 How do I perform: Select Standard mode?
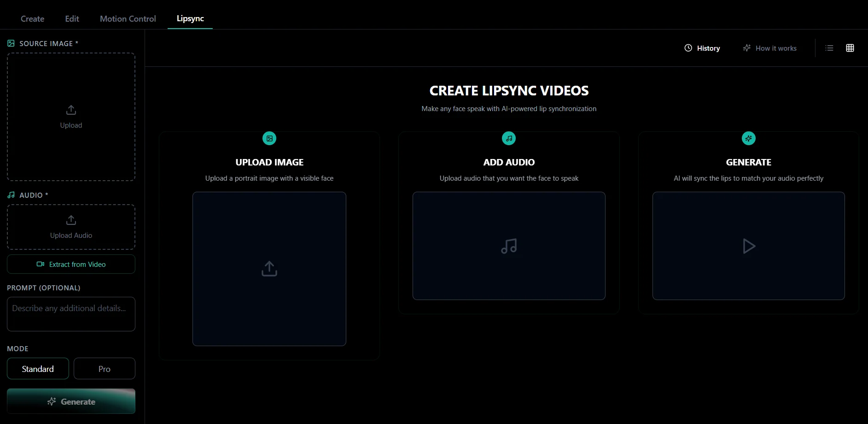coord(38,369)
